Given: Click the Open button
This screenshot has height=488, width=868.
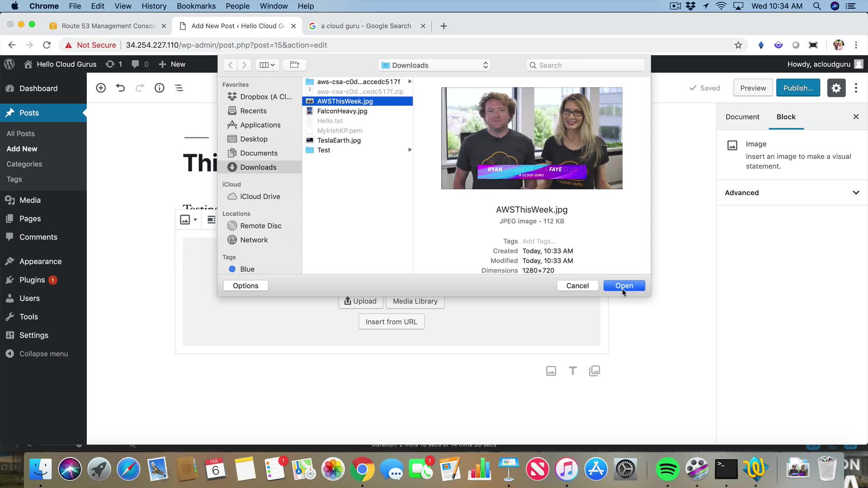Looking at the screenshot, I should pyautogui.click(x=623, y=286).
